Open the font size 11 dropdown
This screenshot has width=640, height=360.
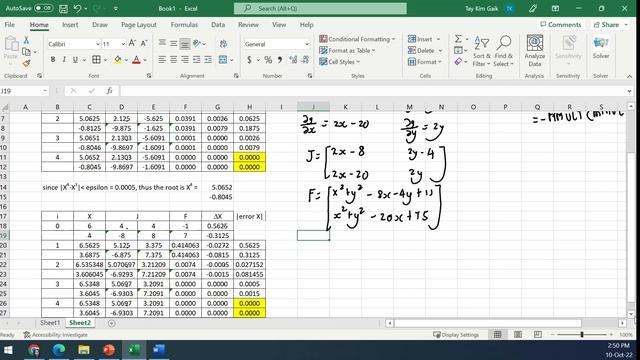[123, 44]
